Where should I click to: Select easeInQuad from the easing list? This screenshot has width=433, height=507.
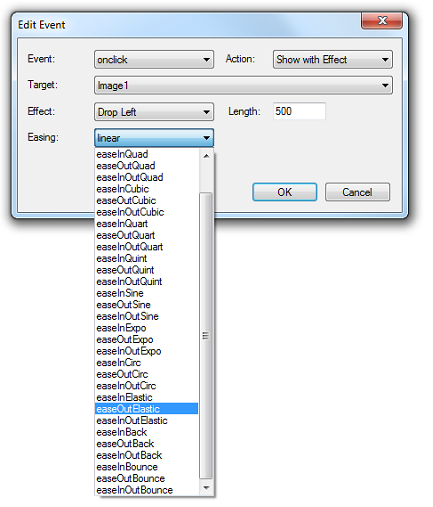[x=146, y=154]
